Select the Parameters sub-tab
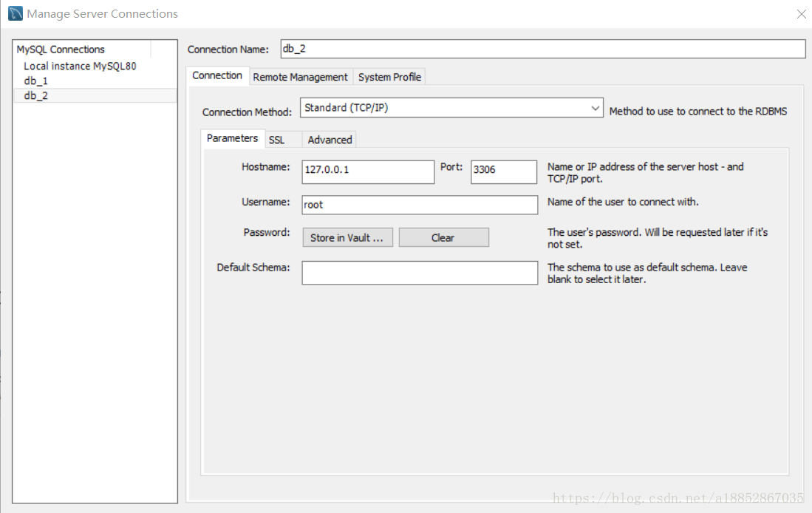This screenshot has width=812, height=513. click(232, 138)
